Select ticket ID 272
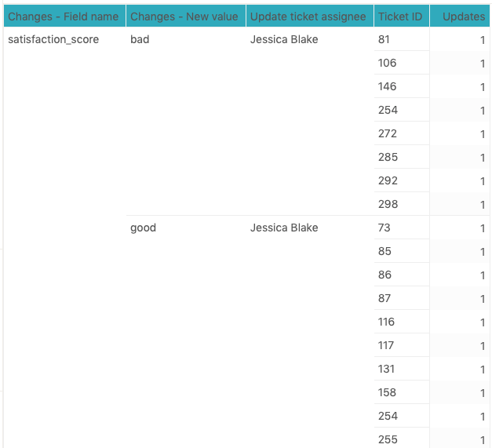 387,133
